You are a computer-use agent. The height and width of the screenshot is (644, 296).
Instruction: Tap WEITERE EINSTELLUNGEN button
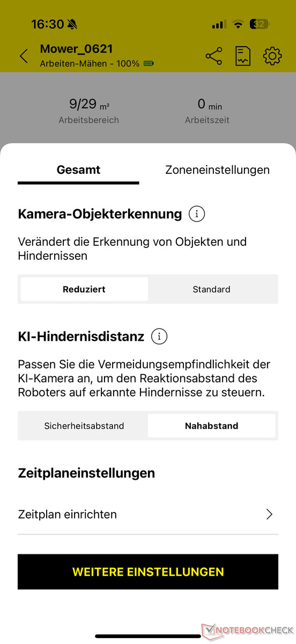tap(148, 572)
